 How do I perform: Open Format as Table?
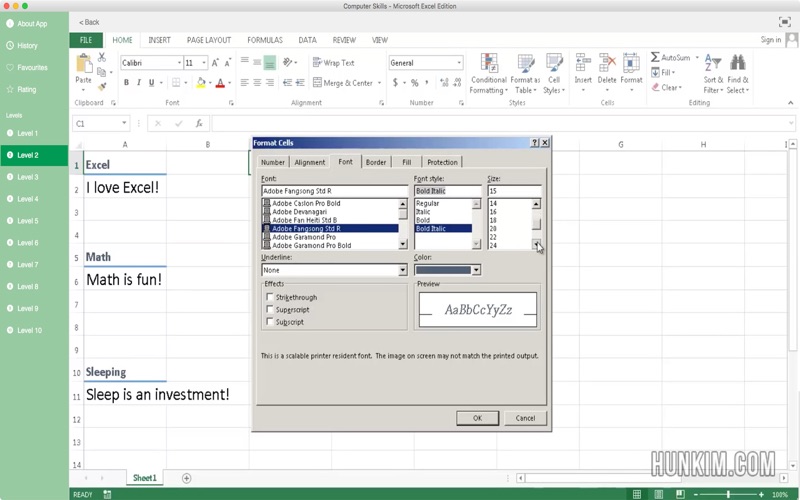(525, 73)
